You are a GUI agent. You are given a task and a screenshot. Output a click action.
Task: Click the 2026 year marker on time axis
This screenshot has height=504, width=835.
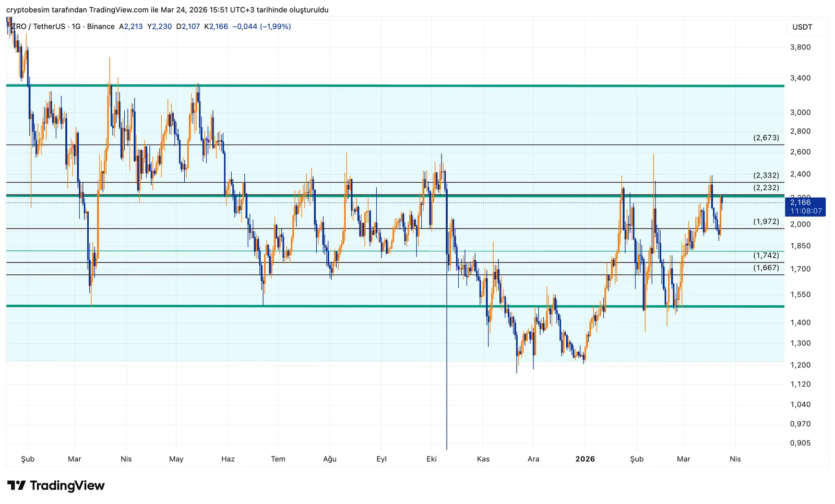[x=585, y=459]
